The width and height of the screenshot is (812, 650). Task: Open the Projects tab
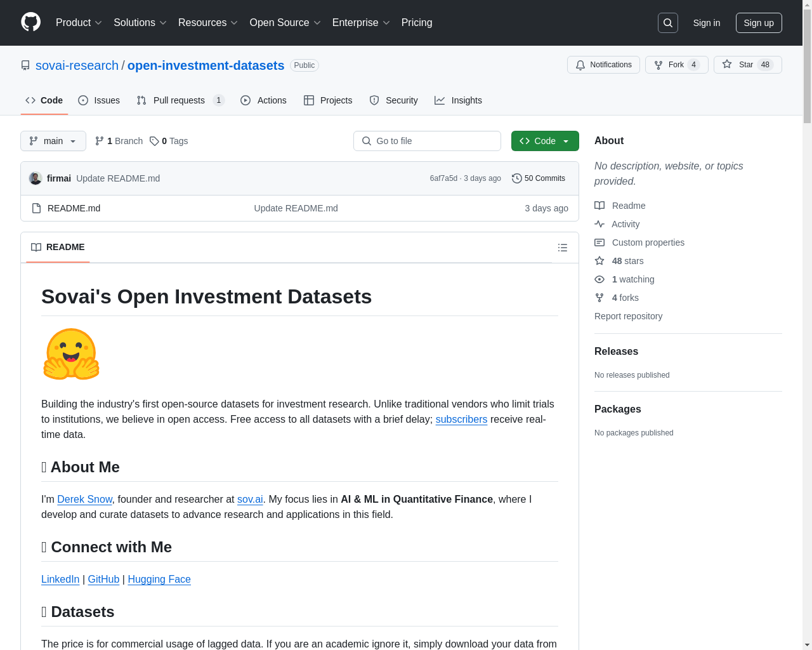click(328, 100)
